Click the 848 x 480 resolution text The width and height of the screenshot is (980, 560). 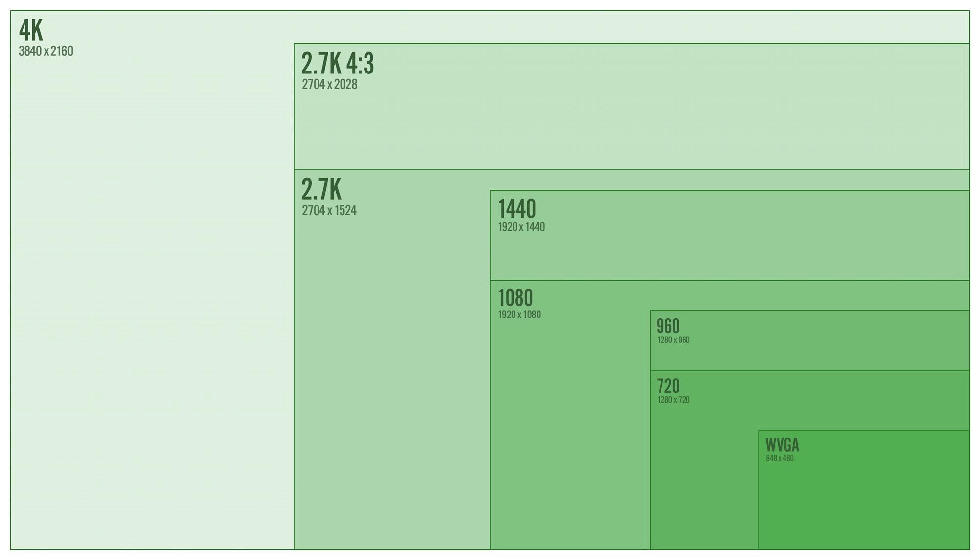point(780,459)
